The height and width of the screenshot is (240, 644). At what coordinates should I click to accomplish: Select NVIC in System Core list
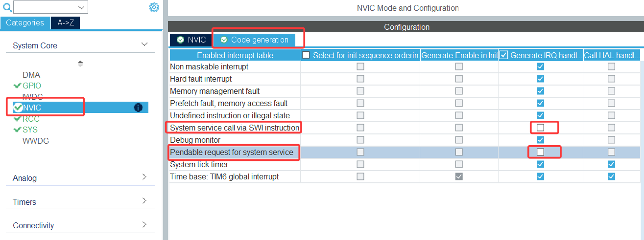click(x=32, y=108)
